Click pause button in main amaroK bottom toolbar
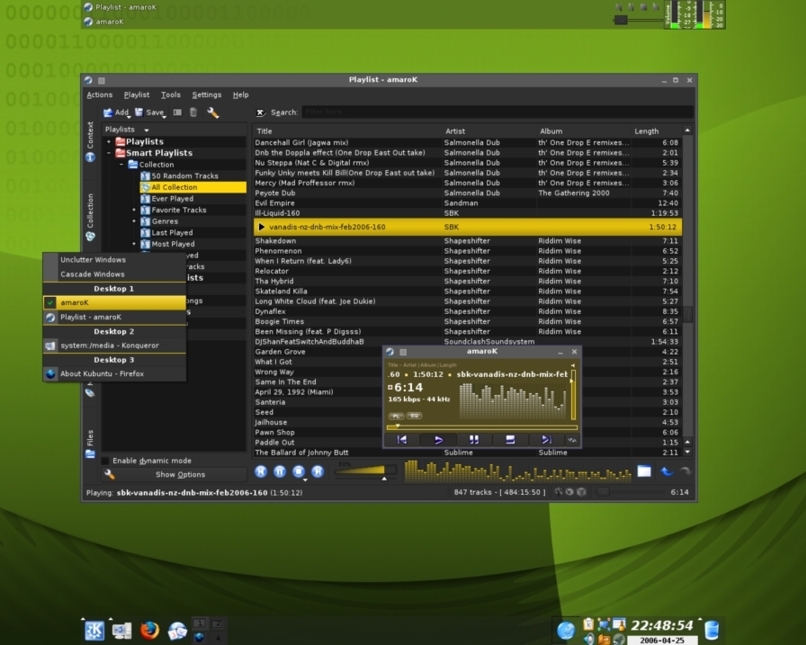 point(280,471)
